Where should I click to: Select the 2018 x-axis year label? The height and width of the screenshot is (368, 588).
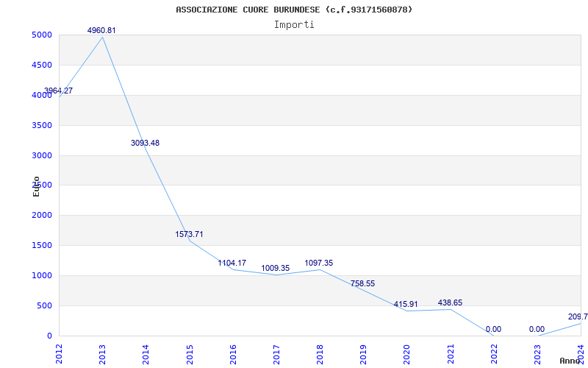tap(320, 354)
